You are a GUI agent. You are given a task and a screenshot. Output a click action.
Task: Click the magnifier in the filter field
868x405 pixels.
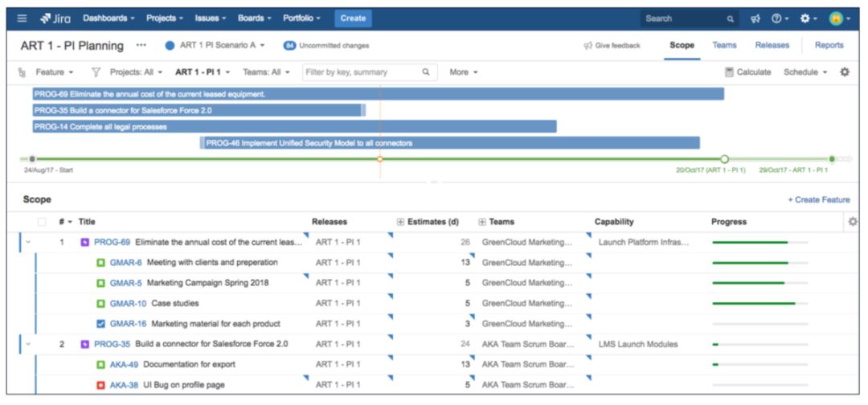point(426,72)
